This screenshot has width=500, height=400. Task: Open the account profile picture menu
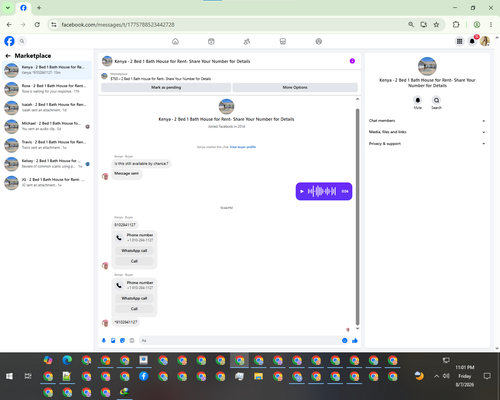click(x=485, y=41)
